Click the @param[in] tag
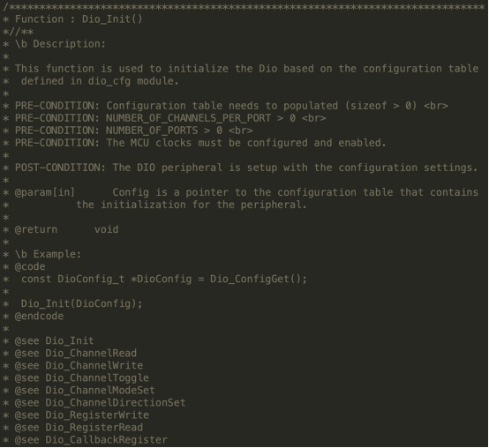Viewport: 489px width, 448px height. [x=45, y=192]
